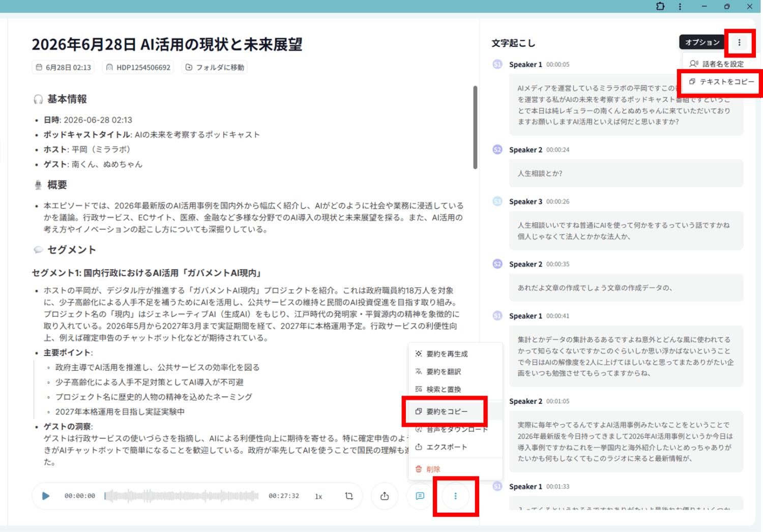Click the sparkle icon beside 要約を再生成
Screen dimensions: 763x532
pyautogui.click(x=419, y=353)
